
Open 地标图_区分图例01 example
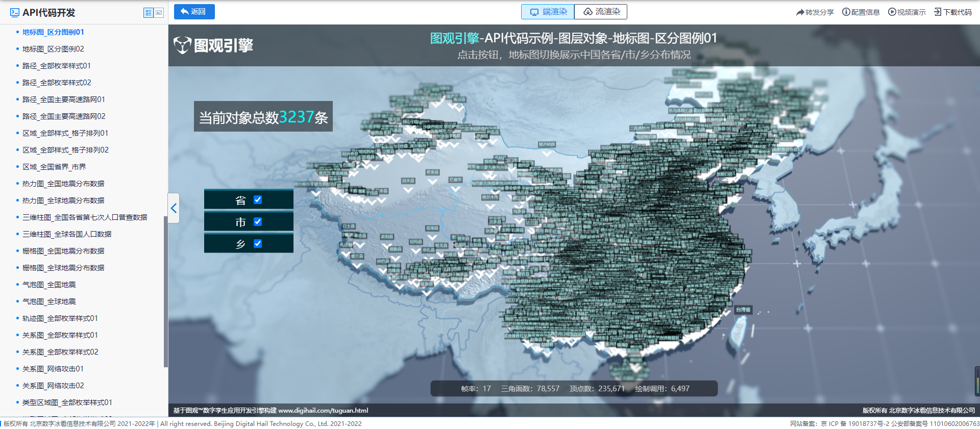[53, 32]
